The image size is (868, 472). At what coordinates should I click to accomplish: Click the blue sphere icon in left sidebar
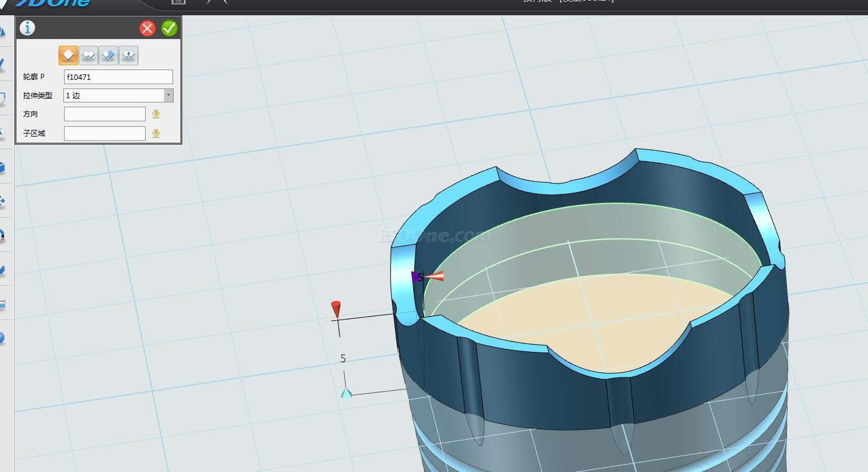click(2, 337)
